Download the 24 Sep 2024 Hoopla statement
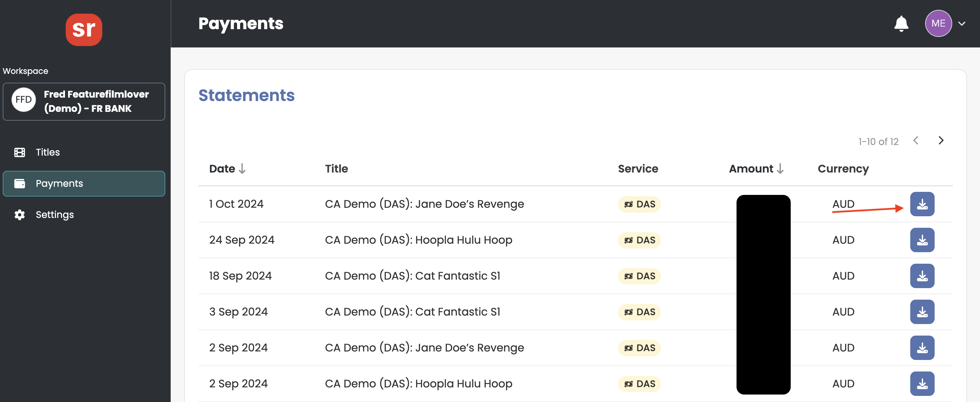Viewport: 980px width, 402px height. 922,240
